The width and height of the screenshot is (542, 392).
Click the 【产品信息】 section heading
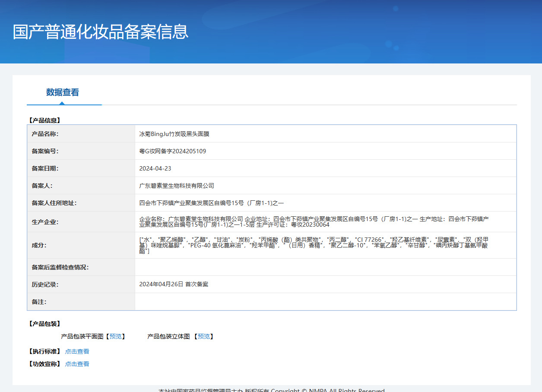pyautogui.click(x=44, y=120)
